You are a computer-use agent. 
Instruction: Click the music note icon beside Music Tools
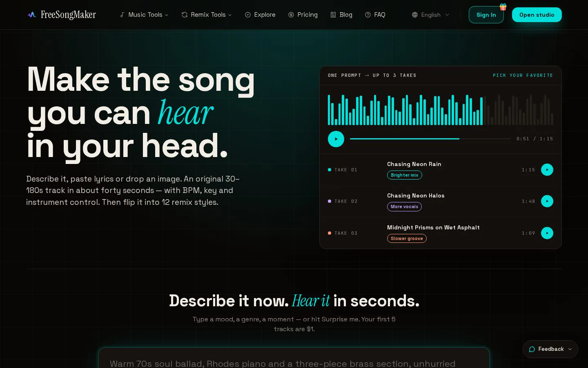[122, 15]
